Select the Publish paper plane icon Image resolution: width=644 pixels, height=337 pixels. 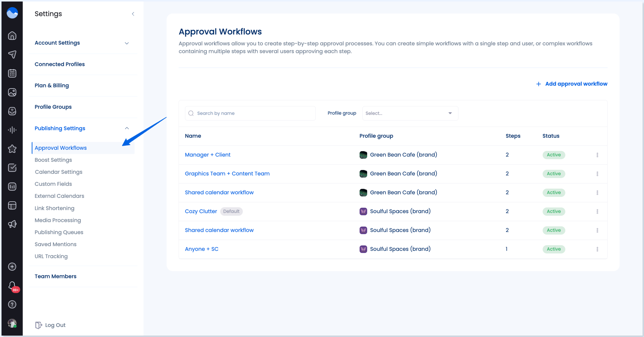pos(12,54)
